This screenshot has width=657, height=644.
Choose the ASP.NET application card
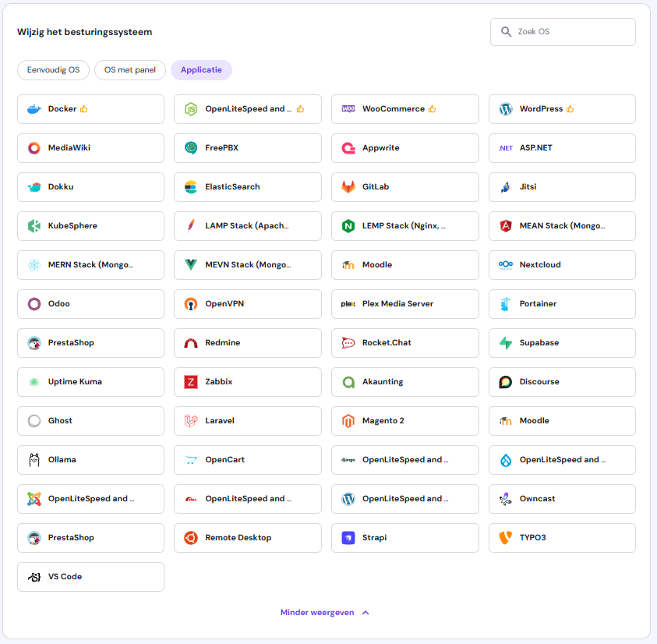[x=562, y=148]
